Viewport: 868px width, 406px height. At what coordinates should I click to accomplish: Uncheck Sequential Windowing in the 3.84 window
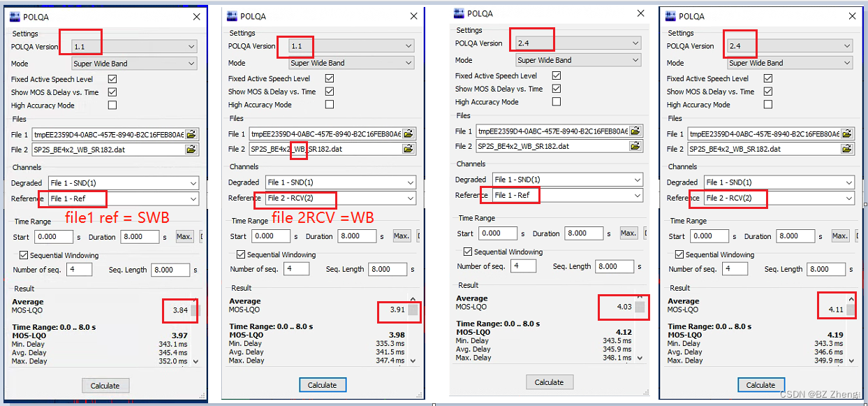click(x=24, y=255)
